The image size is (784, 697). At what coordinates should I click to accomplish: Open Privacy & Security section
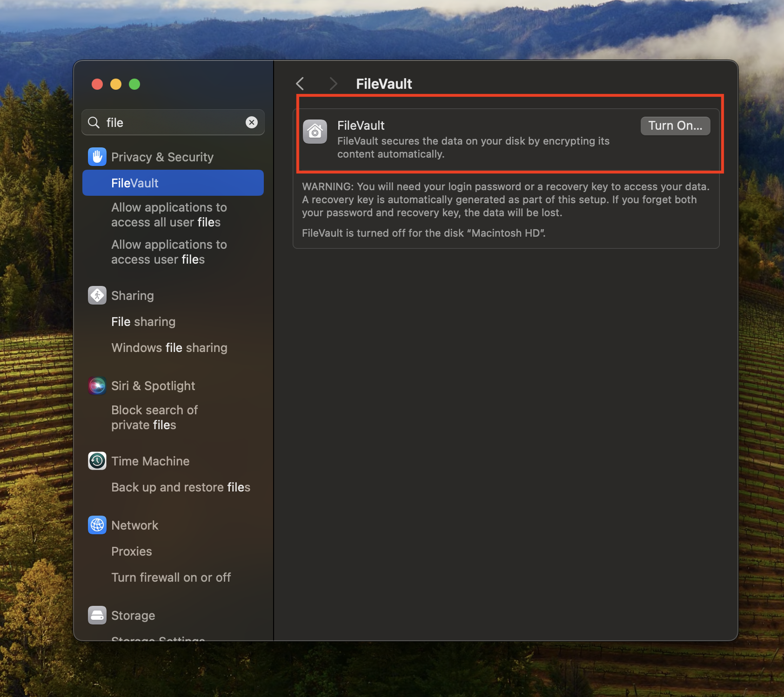click(162, 157)
